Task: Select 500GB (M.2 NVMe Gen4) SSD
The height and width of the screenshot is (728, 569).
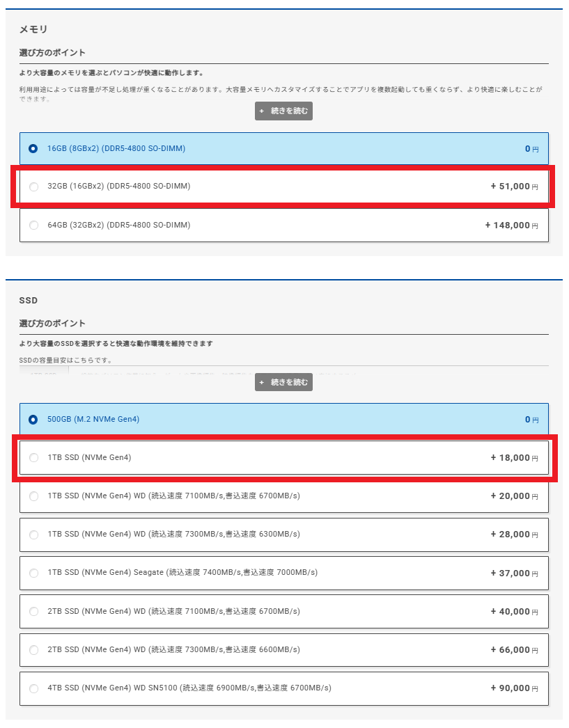Action: point(33,420)
